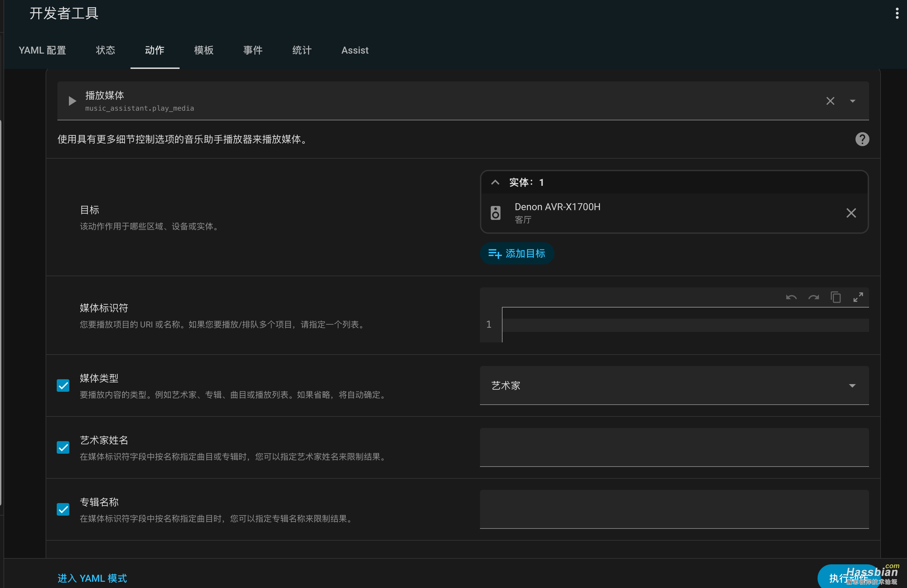This screenshot has height=588, width=907.
Task: Uncheck the 专辑名称 checkbox
Action: click(x=63, y=509)
